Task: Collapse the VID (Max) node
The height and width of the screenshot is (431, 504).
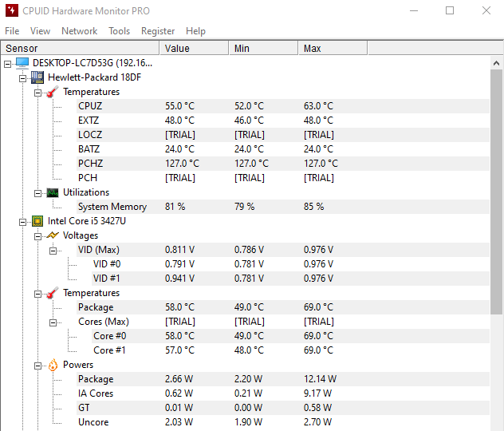Action: pos(53,251)
